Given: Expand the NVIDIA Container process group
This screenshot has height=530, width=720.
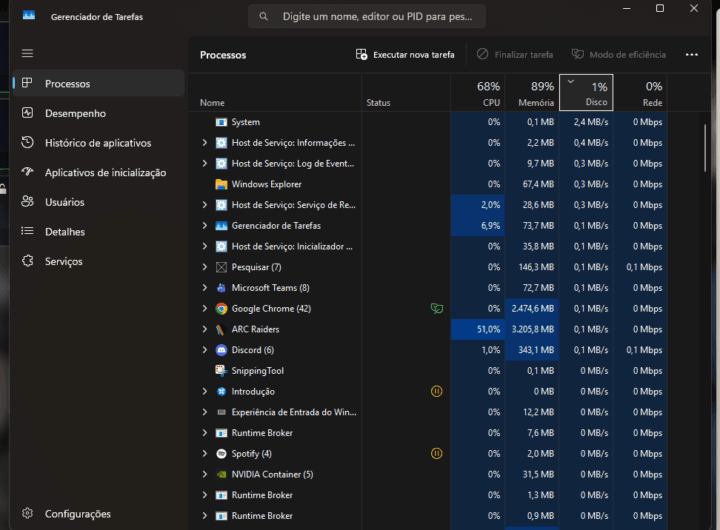Looking at the screenshot, I should 204,475.
